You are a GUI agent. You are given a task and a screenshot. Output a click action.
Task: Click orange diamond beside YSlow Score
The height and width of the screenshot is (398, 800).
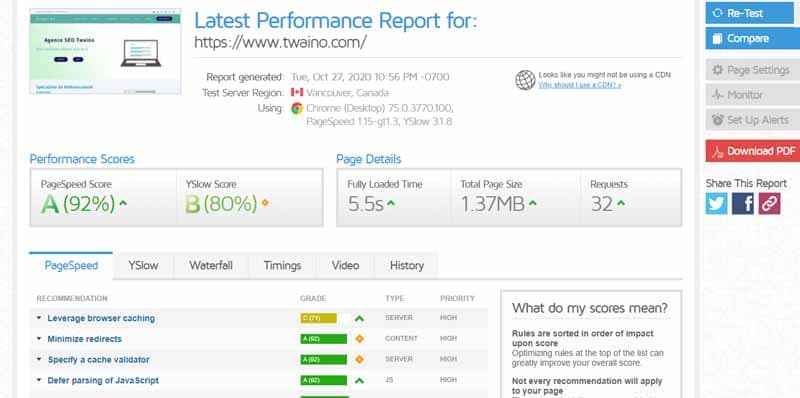pyautogui.click(x=265, y=203)
